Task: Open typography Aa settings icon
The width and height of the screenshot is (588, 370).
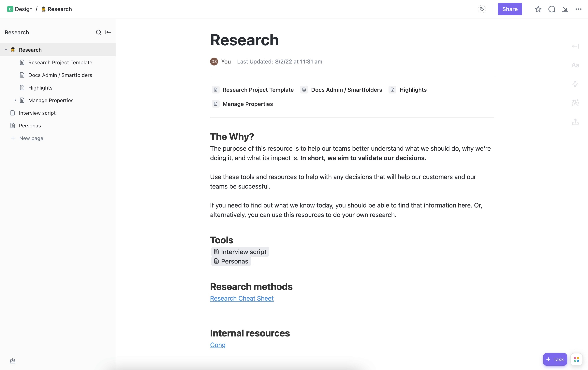Action: click(575, 65)
